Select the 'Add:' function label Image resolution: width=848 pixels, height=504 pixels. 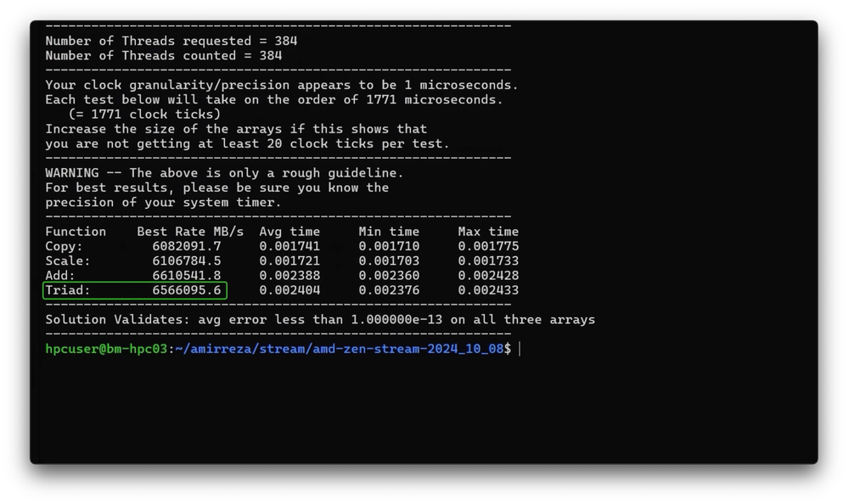60,275
